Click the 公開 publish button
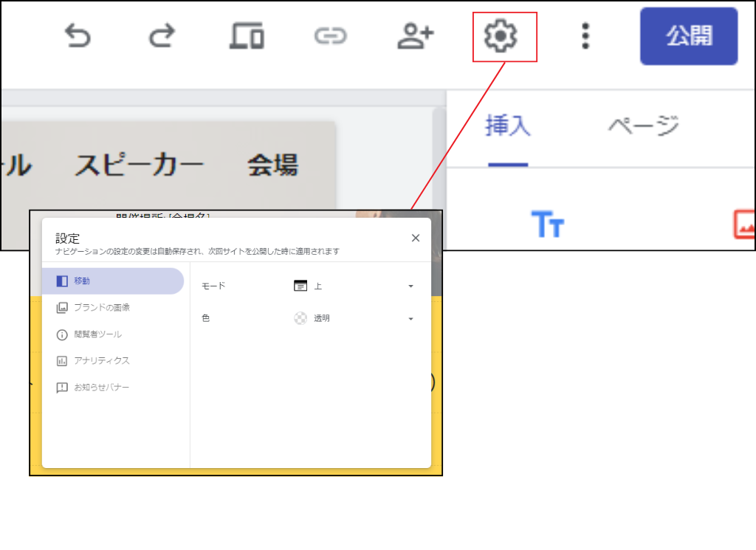The height and width of the screenshot is (550, 756). point(688,35)
